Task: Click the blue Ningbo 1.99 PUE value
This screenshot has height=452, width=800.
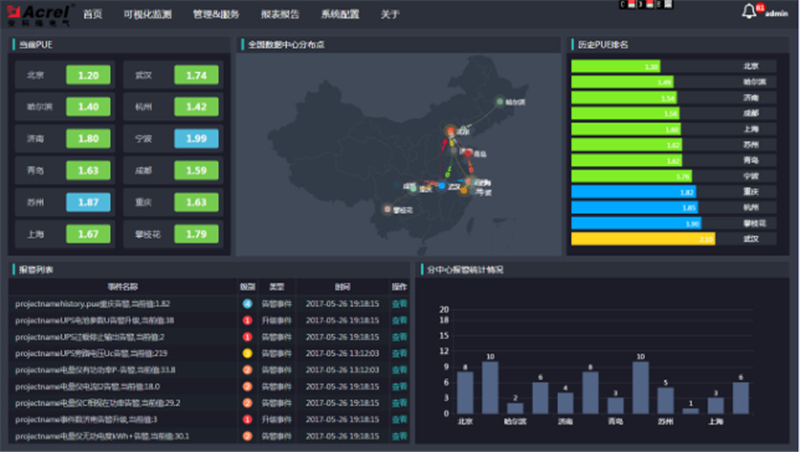Action: point(196,139)
